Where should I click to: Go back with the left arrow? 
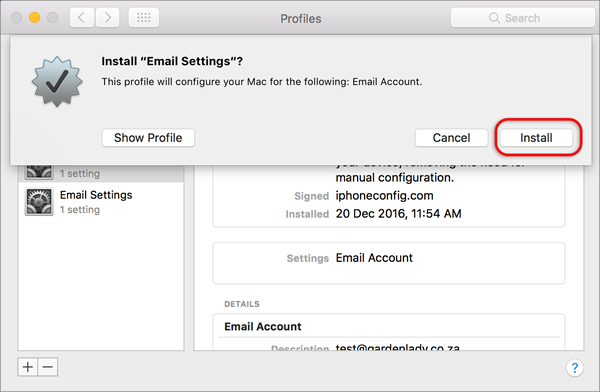pyautogui.click(x=82, y=18)
